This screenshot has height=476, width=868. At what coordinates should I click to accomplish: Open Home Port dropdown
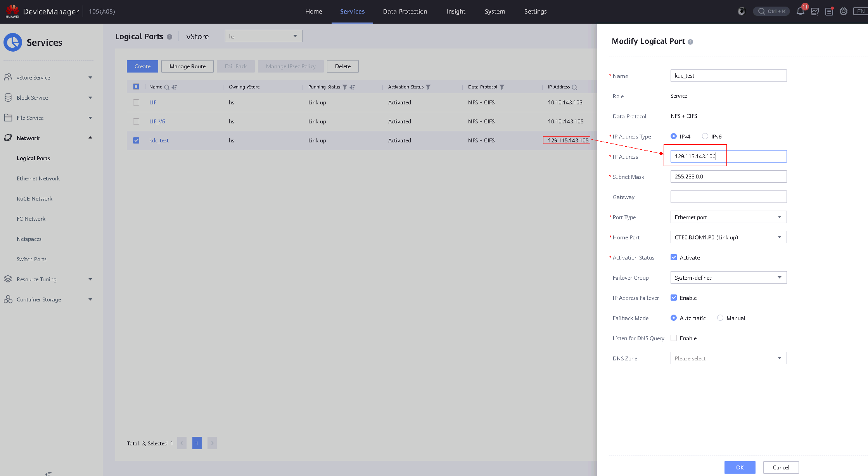pos(728,237)
